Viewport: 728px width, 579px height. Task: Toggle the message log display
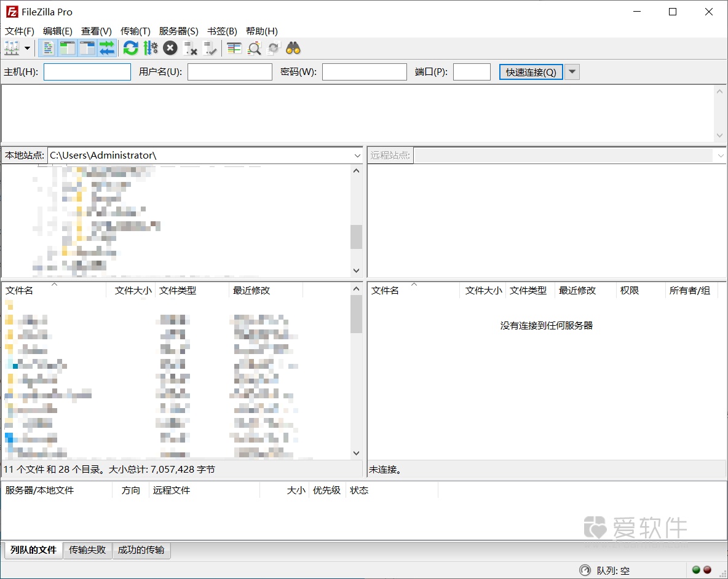click(47, 48)
